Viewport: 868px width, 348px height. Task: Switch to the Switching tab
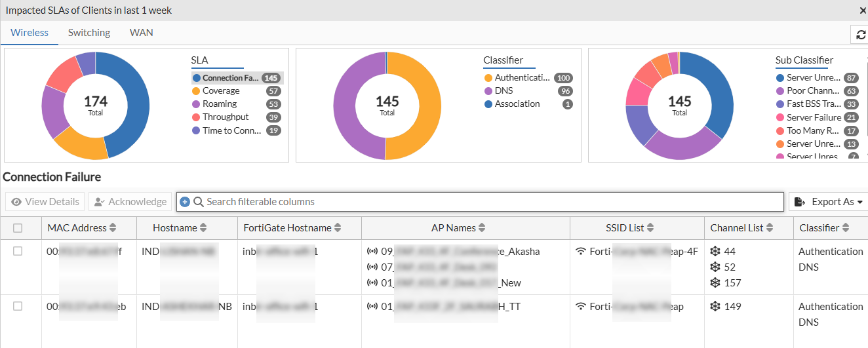[x=89, y=33]
